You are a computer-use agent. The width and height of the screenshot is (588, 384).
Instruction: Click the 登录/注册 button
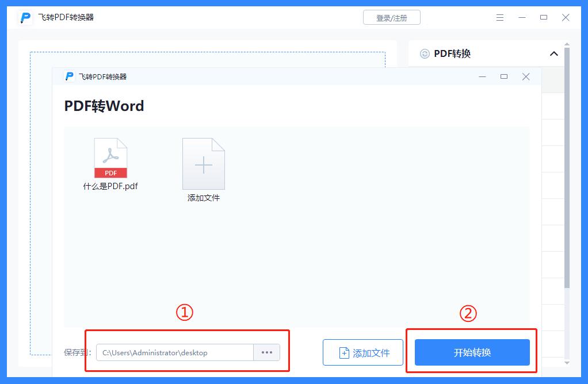pyautogui.click(x=392, y=17)
